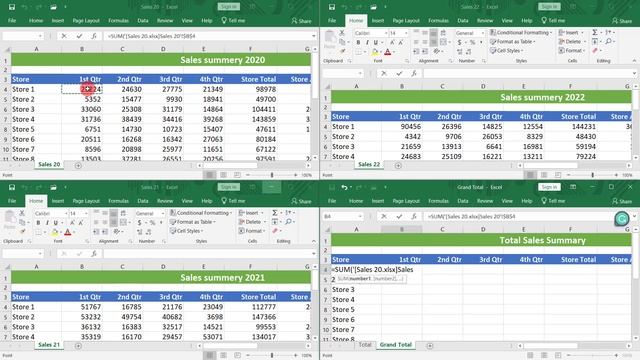Open Data tab in Sales 21 window

coord(143,201)
